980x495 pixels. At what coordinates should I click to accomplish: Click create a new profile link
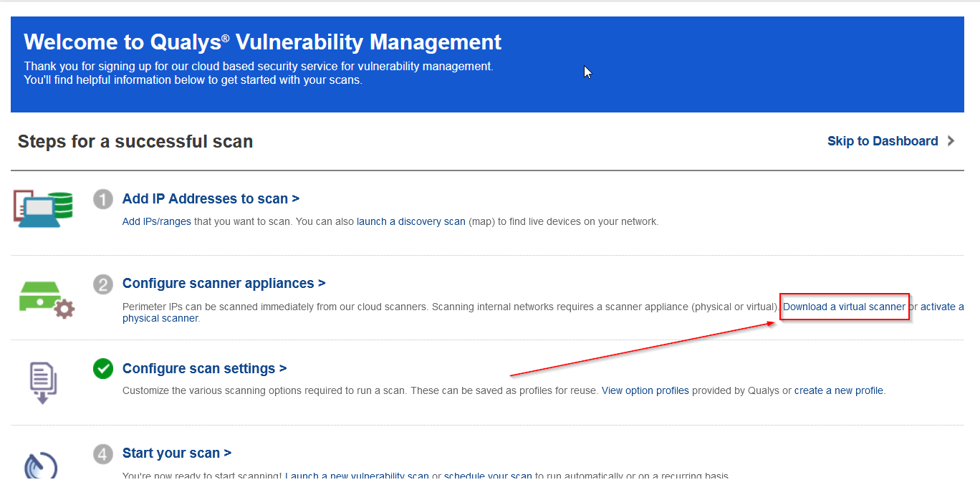[x=838, y=390]
